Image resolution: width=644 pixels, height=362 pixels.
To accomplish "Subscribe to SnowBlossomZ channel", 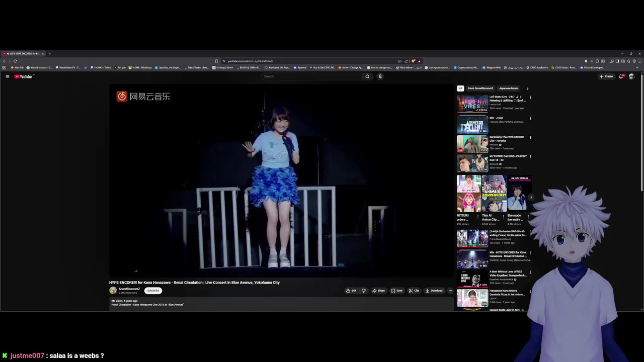I will click(153, 291).
